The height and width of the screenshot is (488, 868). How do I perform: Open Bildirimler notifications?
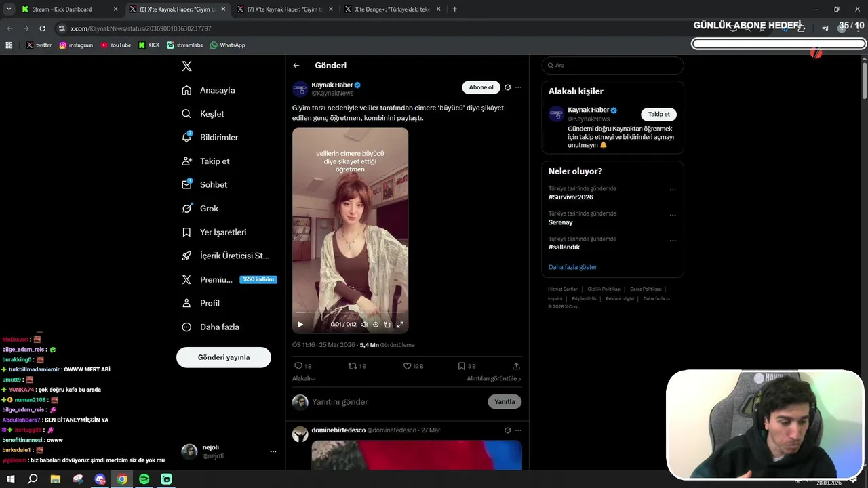(x=210, y=137)
